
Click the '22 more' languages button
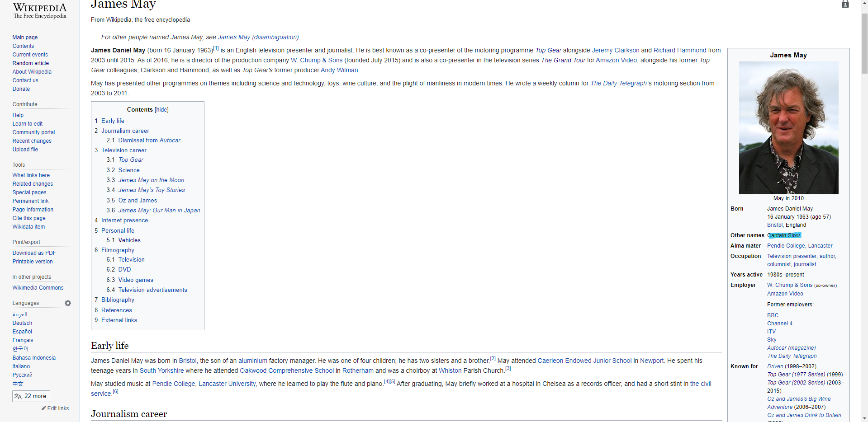click(x=31, y=396)
